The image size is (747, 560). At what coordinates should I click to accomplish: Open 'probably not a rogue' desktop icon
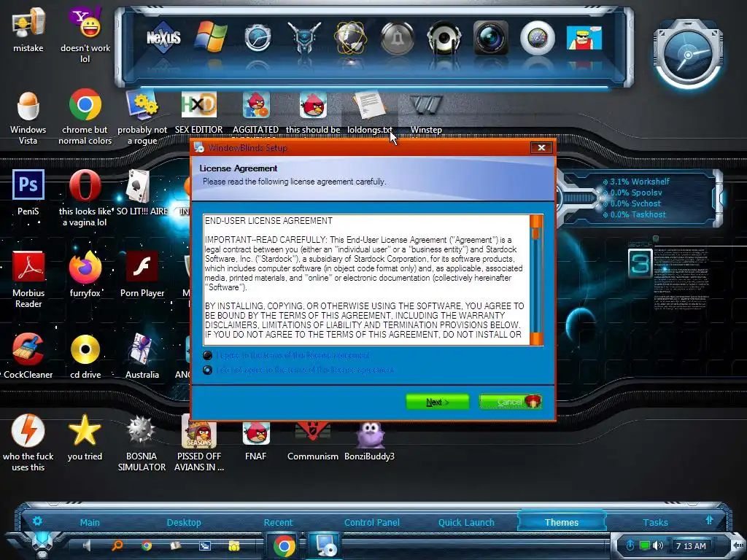(x=142, y=117)
